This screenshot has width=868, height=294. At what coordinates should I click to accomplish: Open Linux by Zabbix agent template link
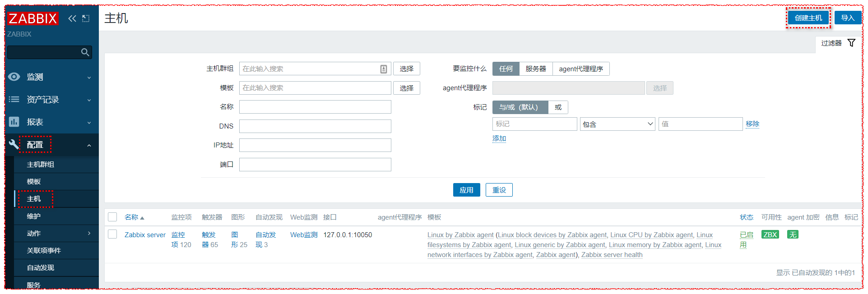(x=460, y=234)
